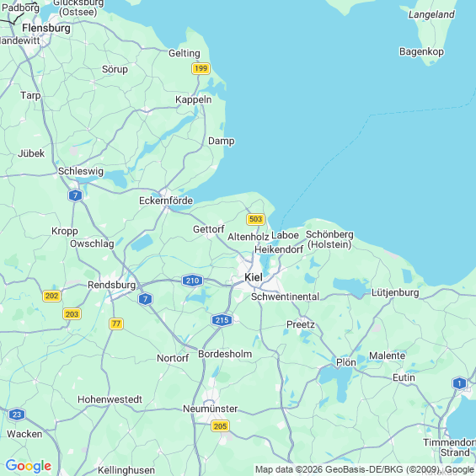This screenshot has height=476, width=476.
Task: Click the yellow 203 road shield
Action: pos(72,314)
